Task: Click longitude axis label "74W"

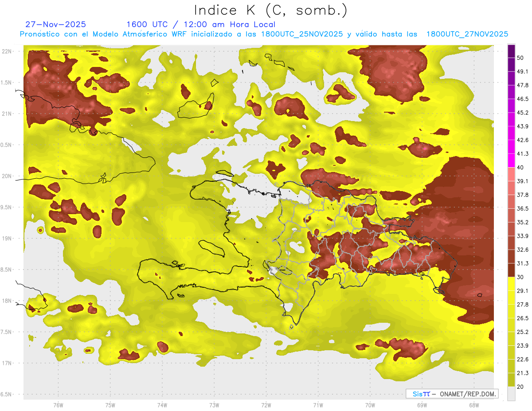Action: (162, 405)
